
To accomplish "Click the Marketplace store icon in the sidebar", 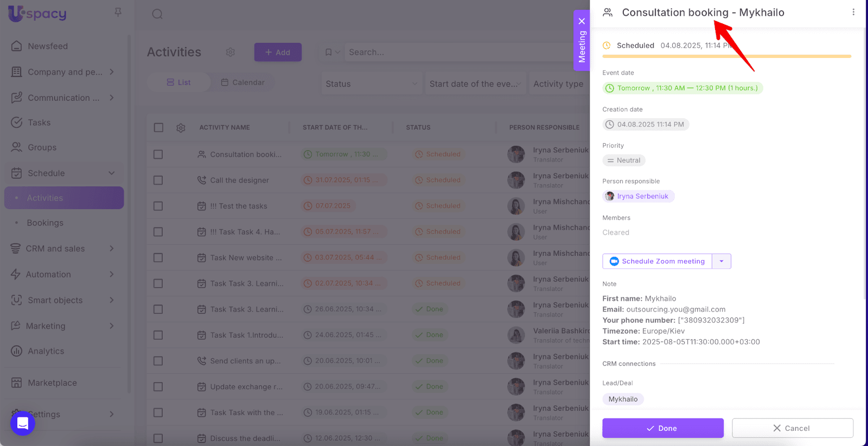I will [17, 383].
